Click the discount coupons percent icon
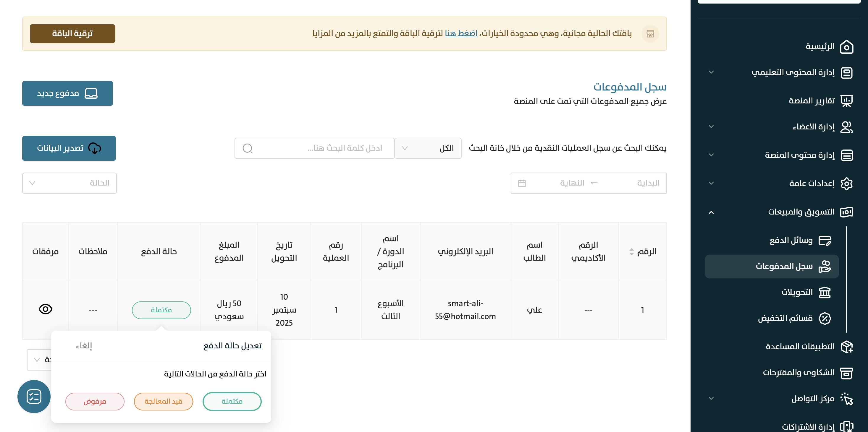This screenshot has height=432, width=868. pos(825,318)
